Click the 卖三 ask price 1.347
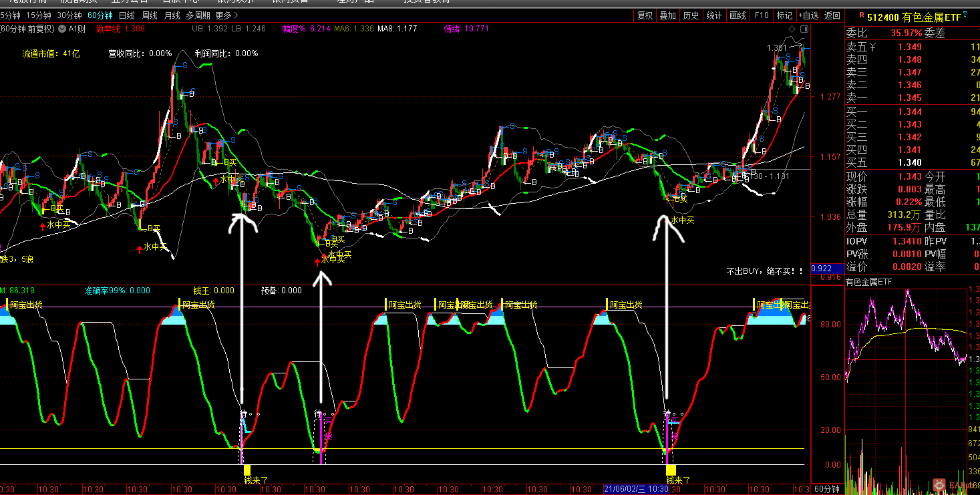Viewport: 980px width, 495px height. pyautogui.click(x=910, y=72)
